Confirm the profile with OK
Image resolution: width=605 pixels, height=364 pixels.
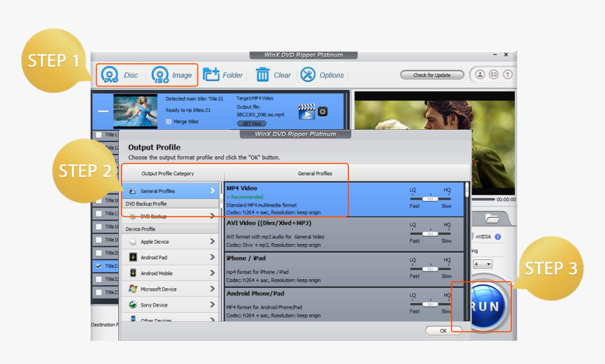443,330
